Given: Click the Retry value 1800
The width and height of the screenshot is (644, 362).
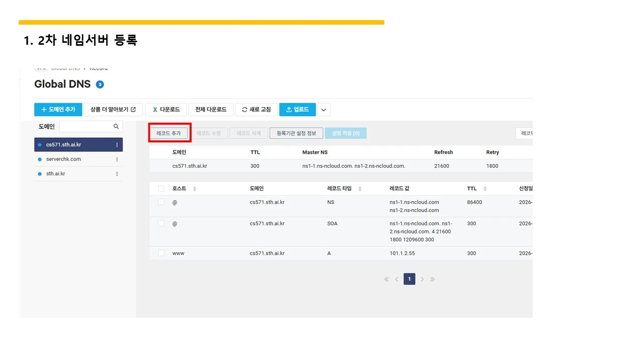Looking at the screenshot, I should 492,166.
